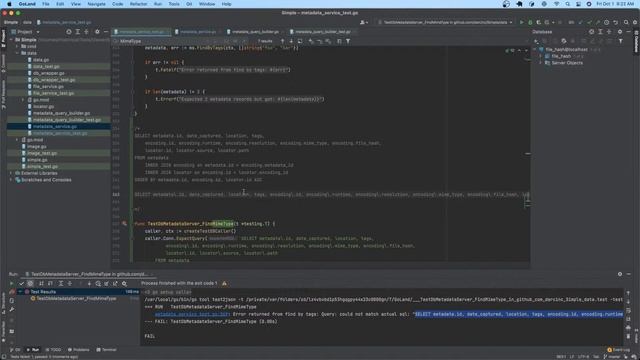Open Event Log in status bar
The width and height of the screenshot is (640, 360).
click(619, 350)
